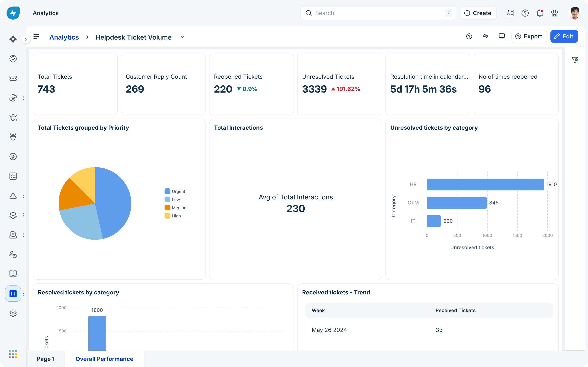Open the Tickets icon in sidebar
The width and height of the screenshot is (588, 367).
click(x=13, y=78)
